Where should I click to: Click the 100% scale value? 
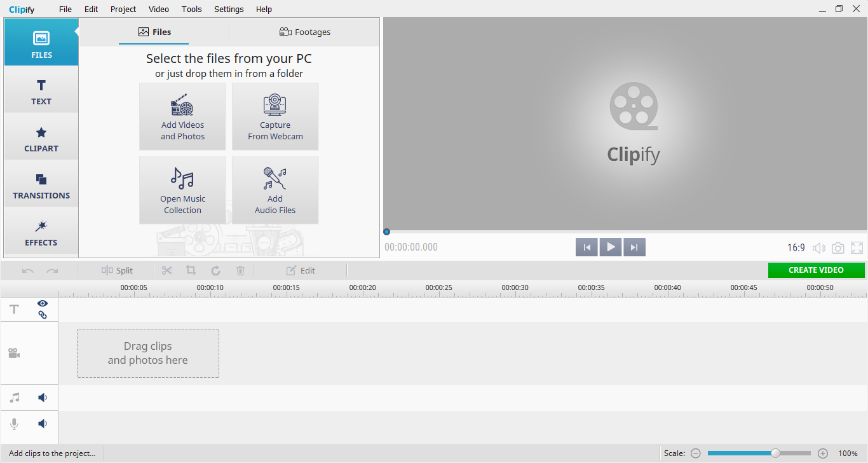[848, 453]
